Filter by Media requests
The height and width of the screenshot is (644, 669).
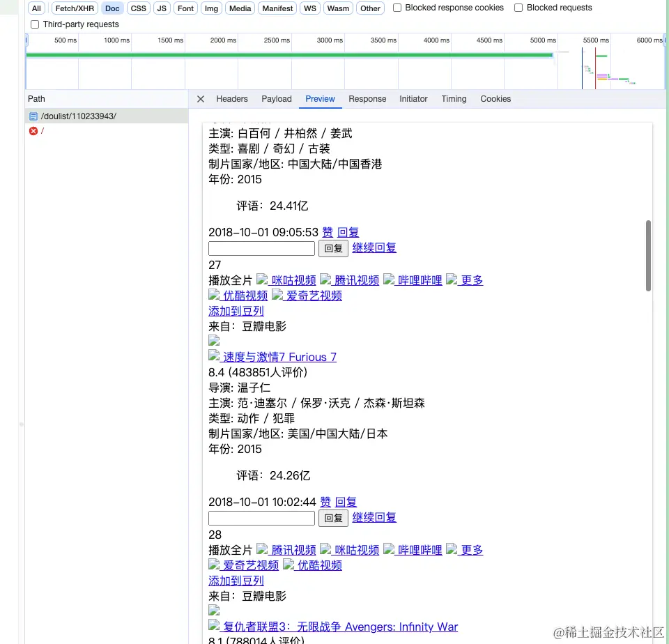(240, 8)
